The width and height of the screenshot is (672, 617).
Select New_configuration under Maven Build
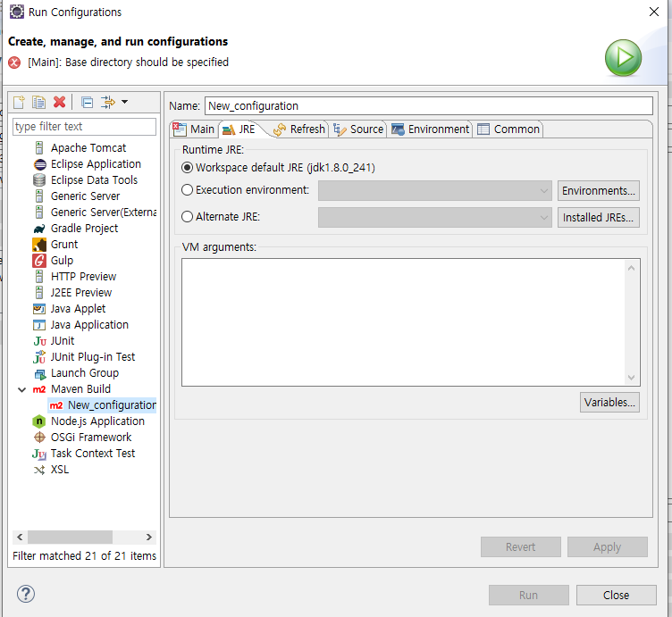coord(103,405)
